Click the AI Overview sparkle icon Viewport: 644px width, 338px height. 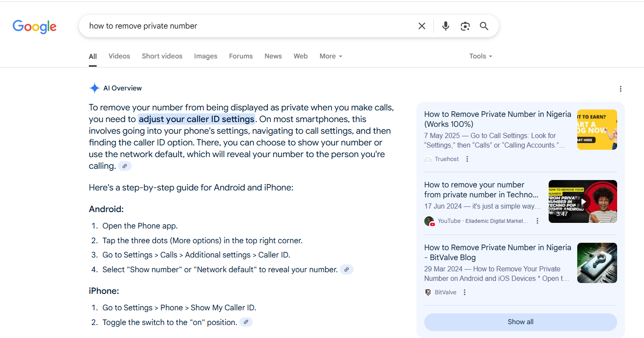click(94, 88)
